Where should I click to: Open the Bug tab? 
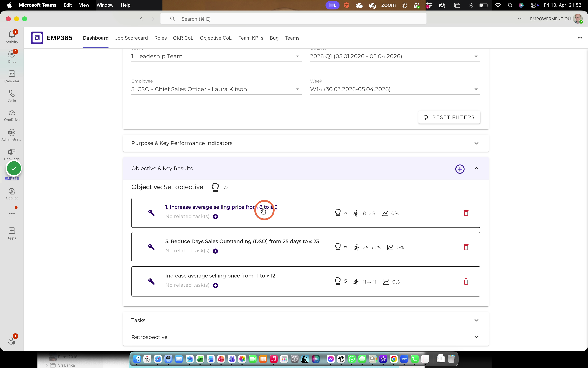(x=274, y=38)
